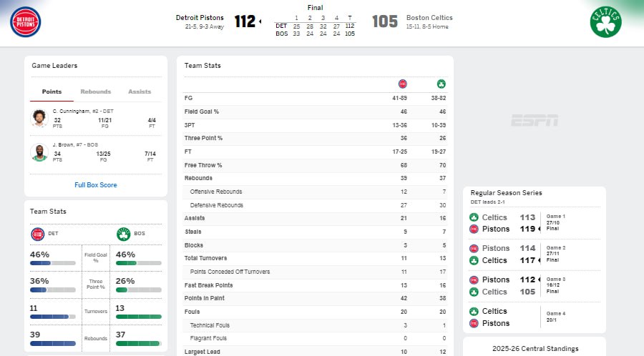Open the Full Box Score link

[96, 185]
